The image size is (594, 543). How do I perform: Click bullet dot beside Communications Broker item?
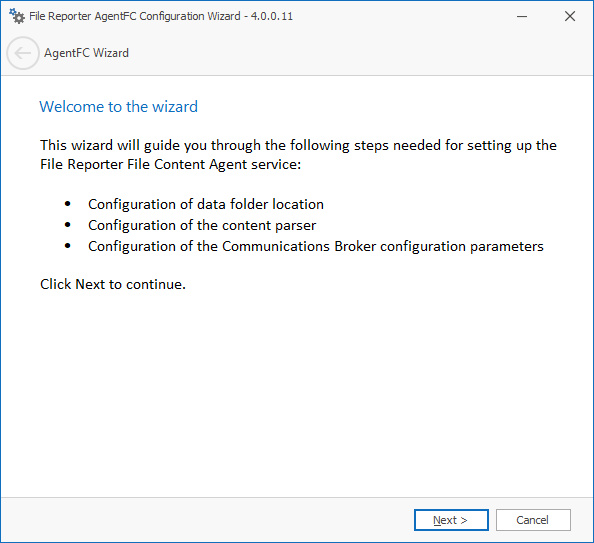pyautogui.click(x=68, y=246)
